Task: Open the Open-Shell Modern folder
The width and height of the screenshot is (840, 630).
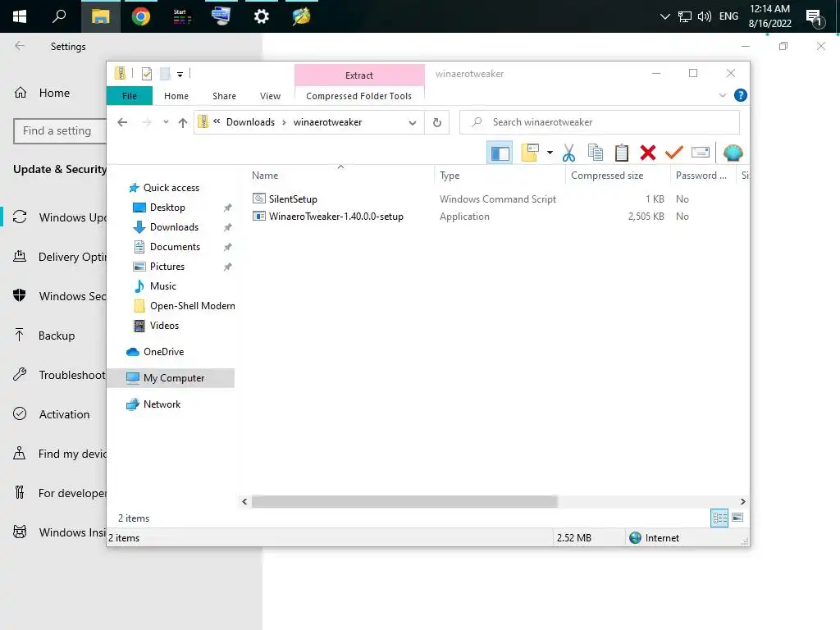Action: tap(192, 306)
